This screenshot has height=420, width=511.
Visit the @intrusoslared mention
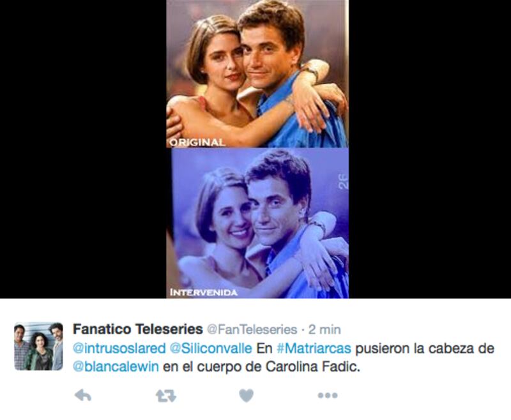[x=119, y=349]
